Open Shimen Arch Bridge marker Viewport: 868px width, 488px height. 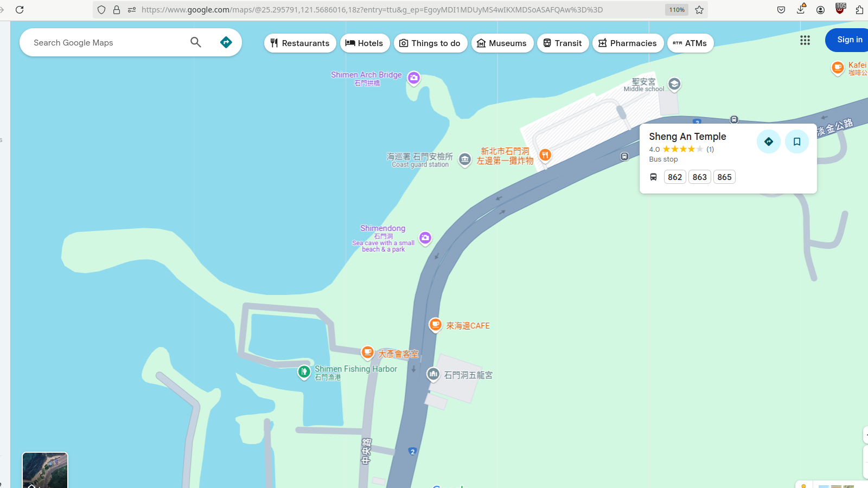[x=414, y=79]
